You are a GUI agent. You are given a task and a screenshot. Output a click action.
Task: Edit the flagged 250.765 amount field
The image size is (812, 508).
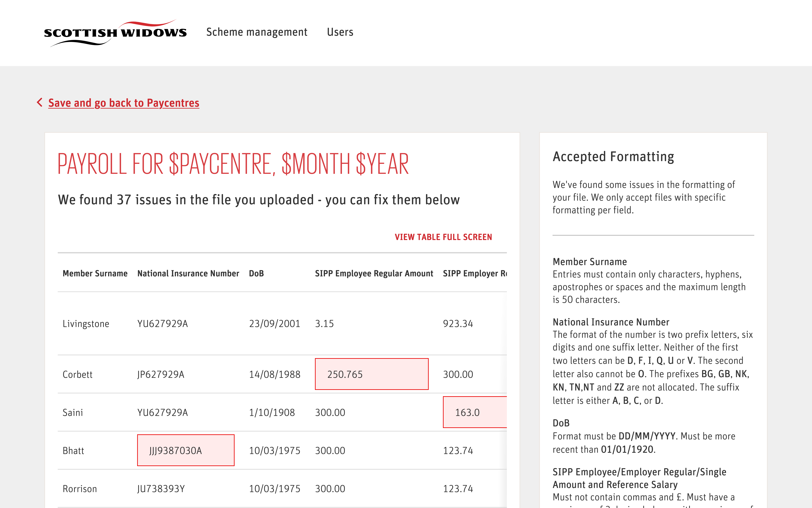(371, 374)
